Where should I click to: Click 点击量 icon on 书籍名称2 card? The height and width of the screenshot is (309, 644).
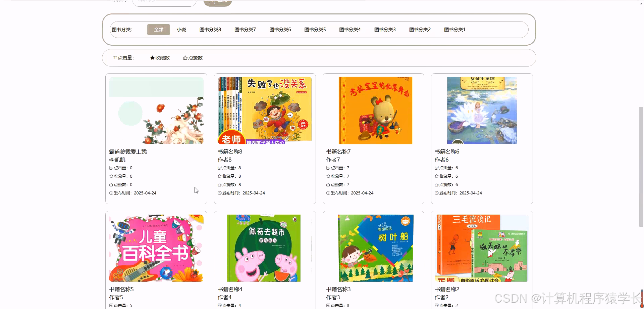point(437,306)
